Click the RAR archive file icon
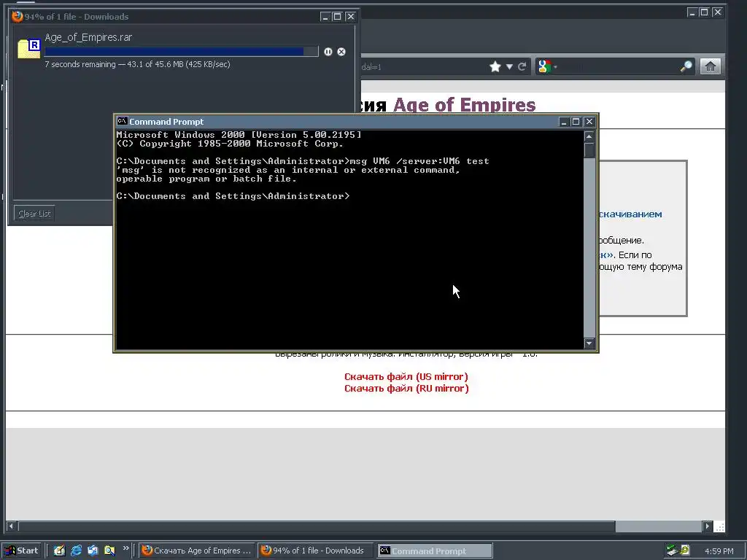This screenshot has width=747, height=560. 29,49
